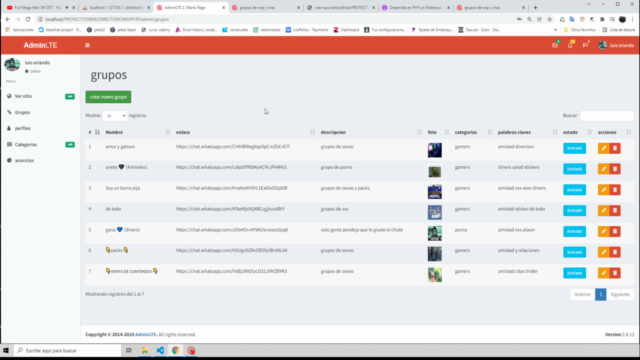Image resolution: width=640 pixels, height=360 pixels.
Task: Open the messages envelope icon in header
Action: pyautogui.click(x=555, y=45)
